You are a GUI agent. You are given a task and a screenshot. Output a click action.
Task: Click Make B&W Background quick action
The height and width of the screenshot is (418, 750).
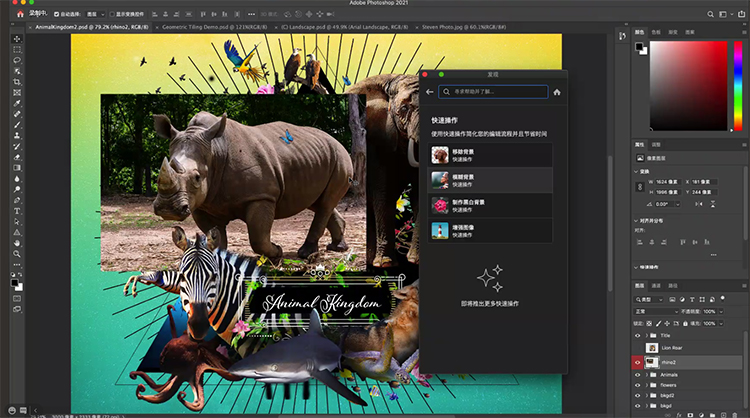pos(490,206)
